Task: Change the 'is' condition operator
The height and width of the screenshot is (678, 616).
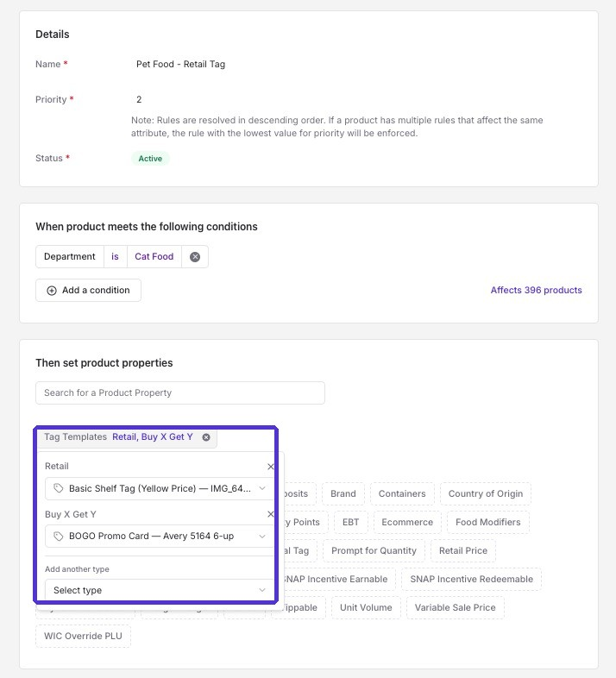Action: [115, 256]
